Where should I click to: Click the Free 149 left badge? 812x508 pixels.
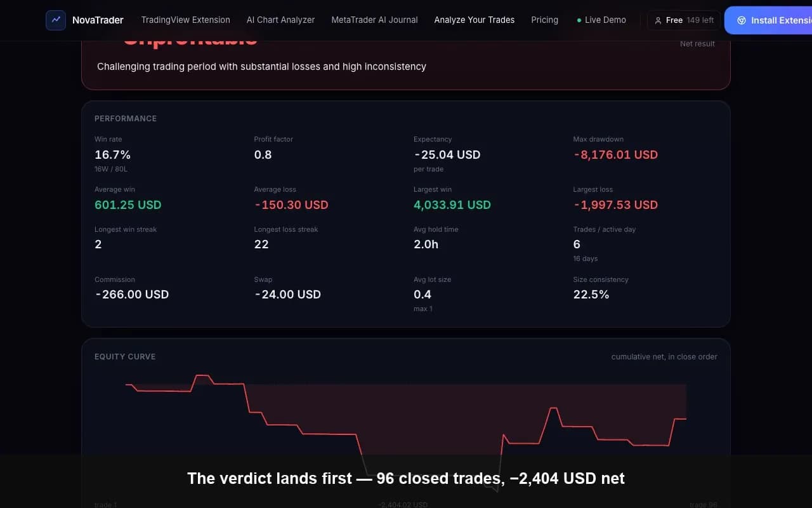pyautogui.click(x=684, y=20)
